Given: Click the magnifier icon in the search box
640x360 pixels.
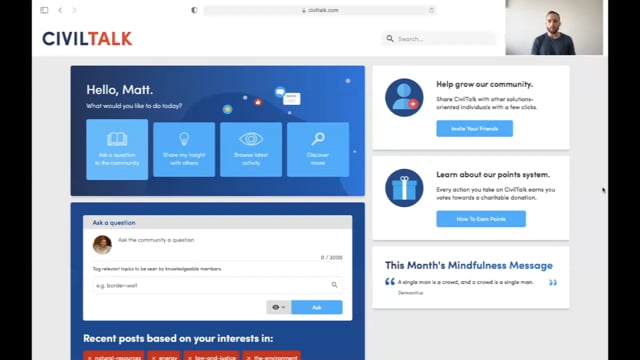Looking at the screenshot, I should (390, 38).
